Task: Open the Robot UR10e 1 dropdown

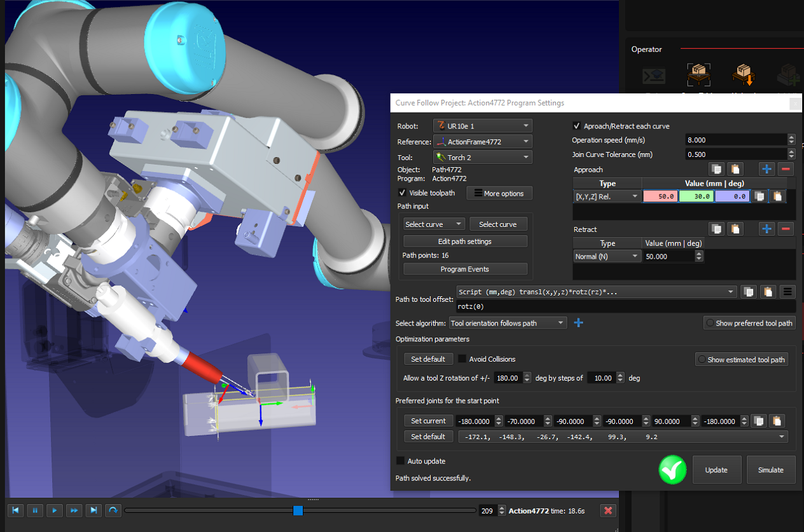Action: pos(483,126)
